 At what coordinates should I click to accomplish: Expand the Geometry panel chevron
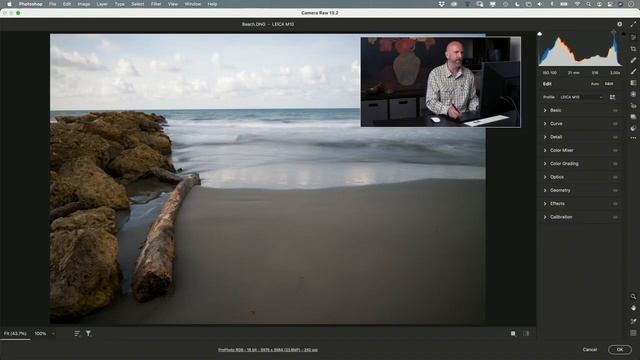click(x=545, y=190)
